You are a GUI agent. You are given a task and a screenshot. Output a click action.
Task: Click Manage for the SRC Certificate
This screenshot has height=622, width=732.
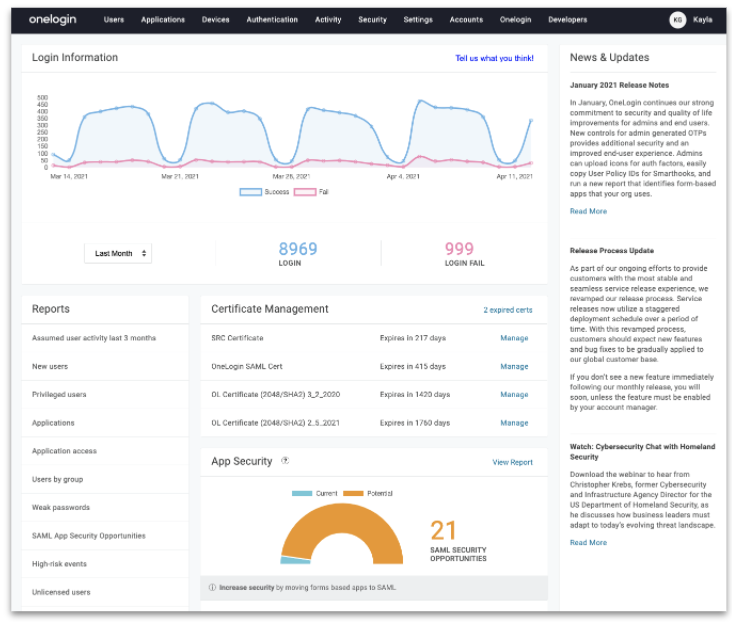[514, 338]
